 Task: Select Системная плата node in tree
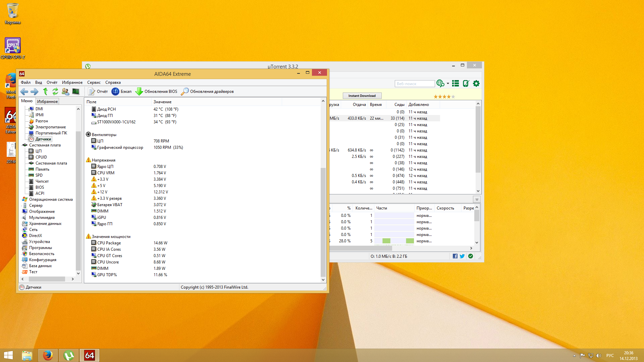pos(45,145)
